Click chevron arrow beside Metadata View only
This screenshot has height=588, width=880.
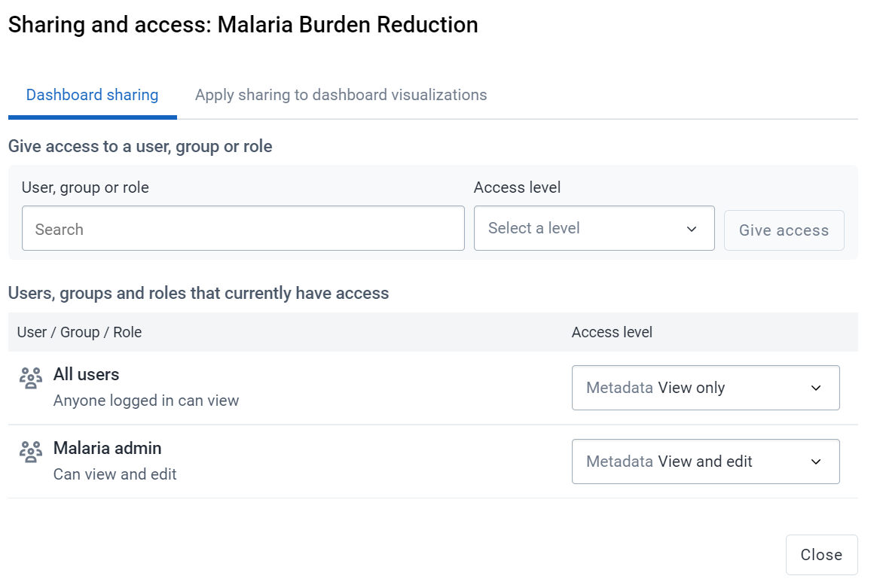click(x=816, y=388)
